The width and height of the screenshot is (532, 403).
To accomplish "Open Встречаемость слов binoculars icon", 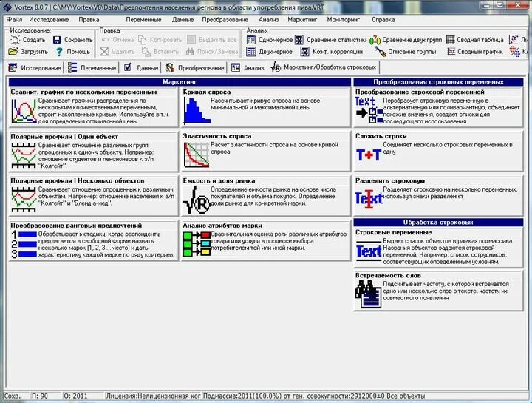I will (368, 294).
